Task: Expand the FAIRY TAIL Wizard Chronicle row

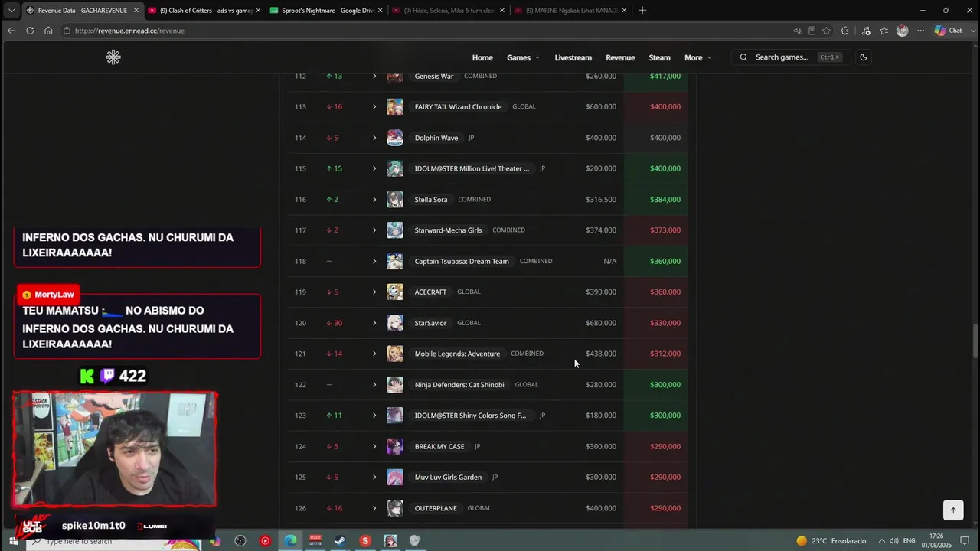Action: [x=374, y=107]
